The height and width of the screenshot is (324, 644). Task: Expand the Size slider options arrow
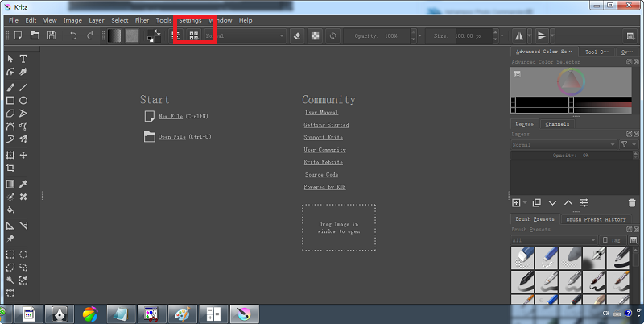tap(502, 35)
